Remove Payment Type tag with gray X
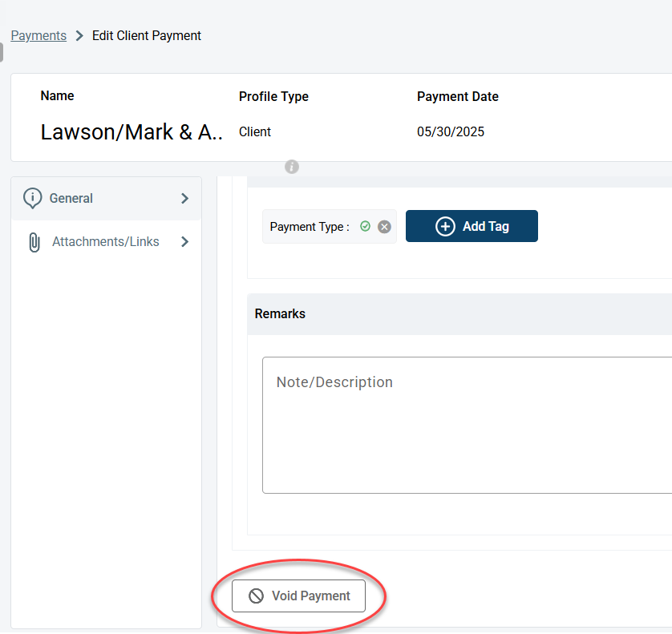This screenshot has width=672, height=634. [x=384, y=227]
